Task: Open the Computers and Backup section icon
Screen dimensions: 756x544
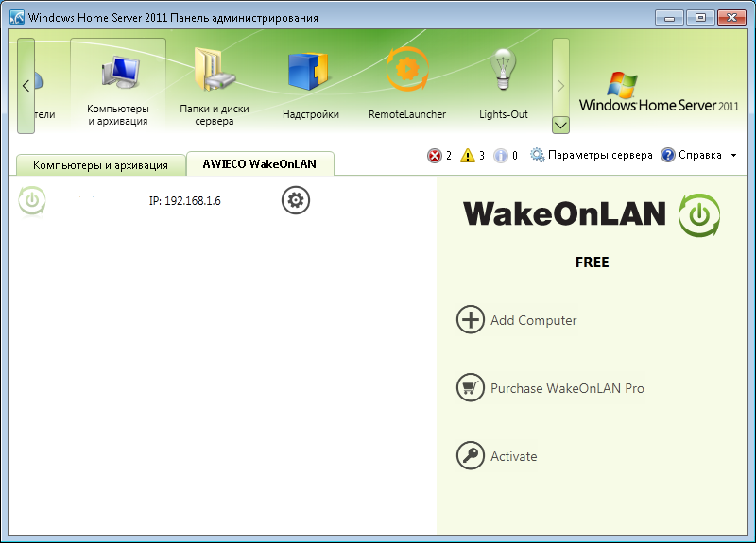Action: [121, 72]
